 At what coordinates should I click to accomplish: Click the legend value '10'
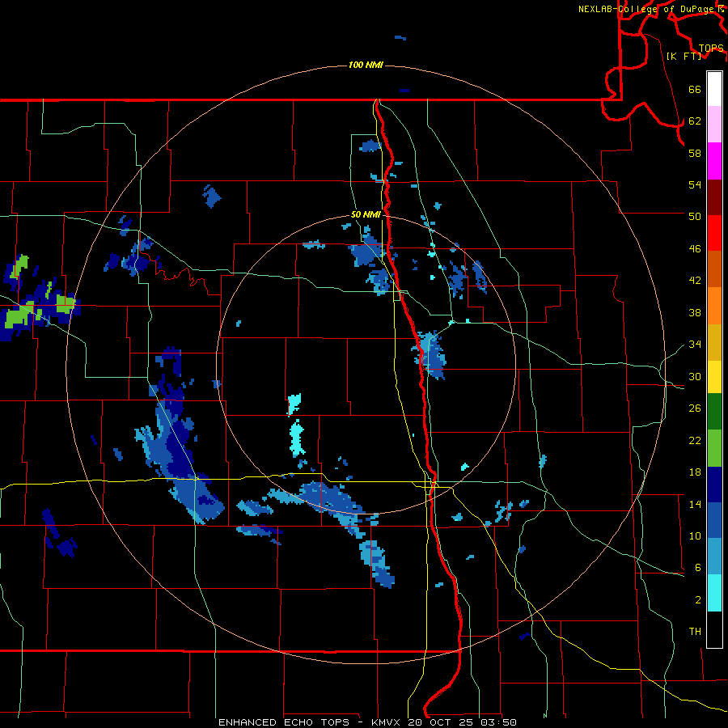pos(695,535)
